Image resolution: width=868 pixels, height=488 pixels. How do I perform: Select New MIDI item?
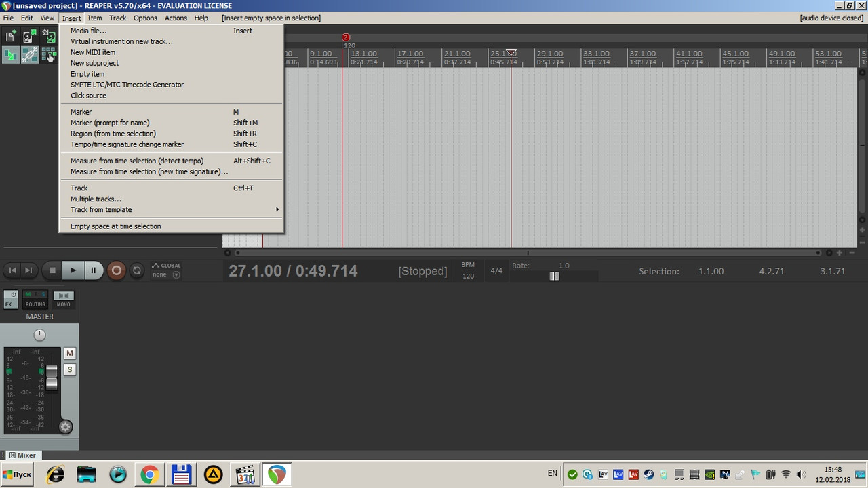pyautogui.click(x=171, y=52)
